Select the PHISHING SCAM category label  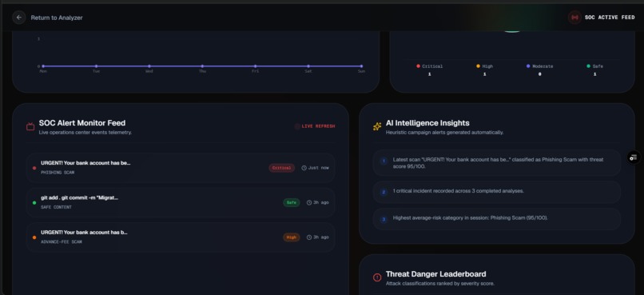click(58, 173)
